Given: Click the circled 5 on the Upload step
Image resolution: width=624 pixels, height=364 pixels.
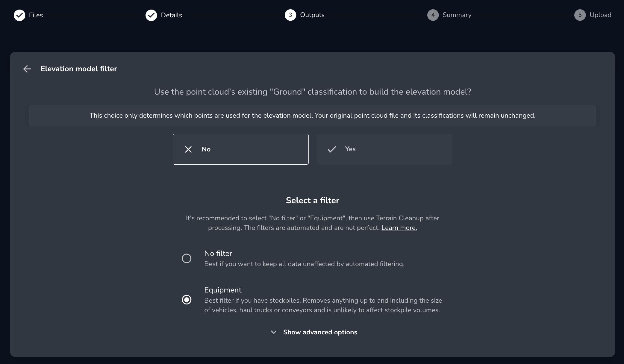Looking at the screenshot, I should (x=580, y=15).
